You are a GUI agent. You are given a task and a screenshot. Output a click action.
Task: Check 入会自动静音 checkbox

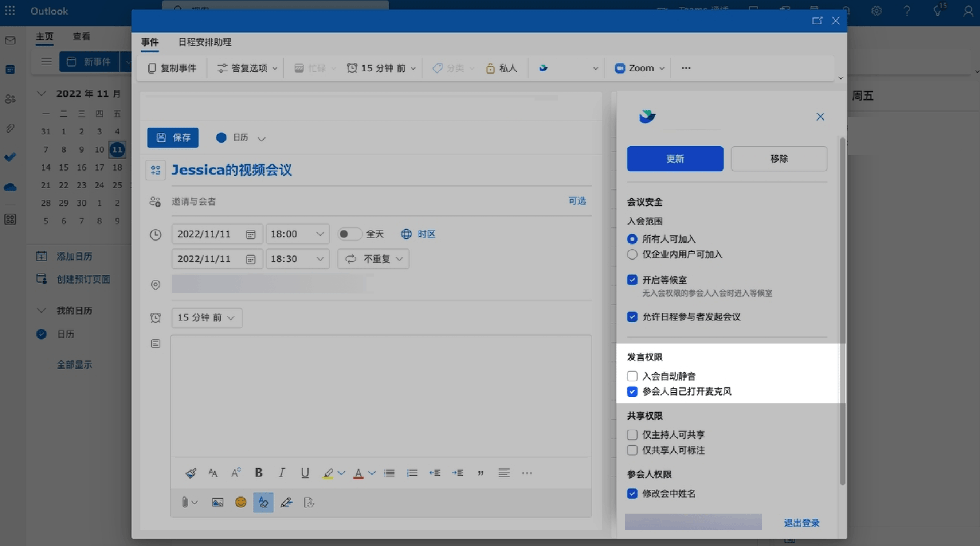[x=632, y=376]
